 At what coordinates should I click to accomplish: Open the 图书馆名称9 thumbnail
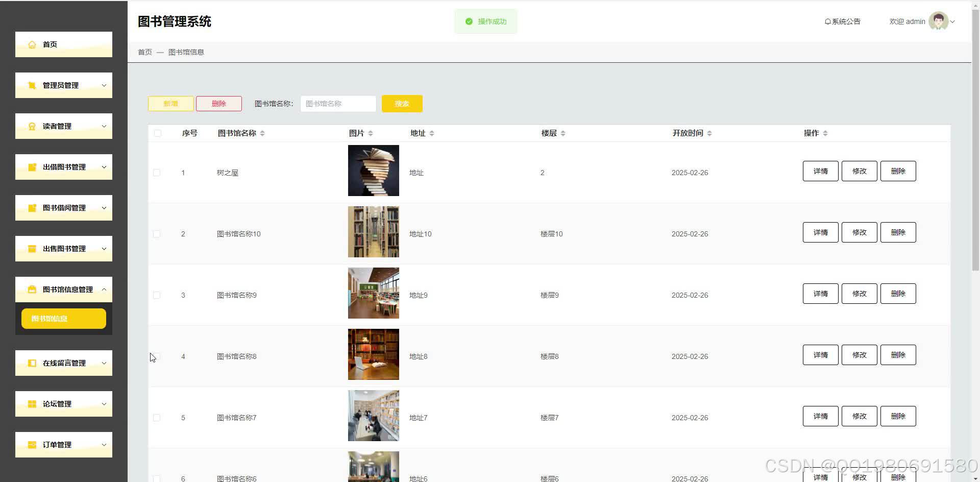(x=374, y=293)
